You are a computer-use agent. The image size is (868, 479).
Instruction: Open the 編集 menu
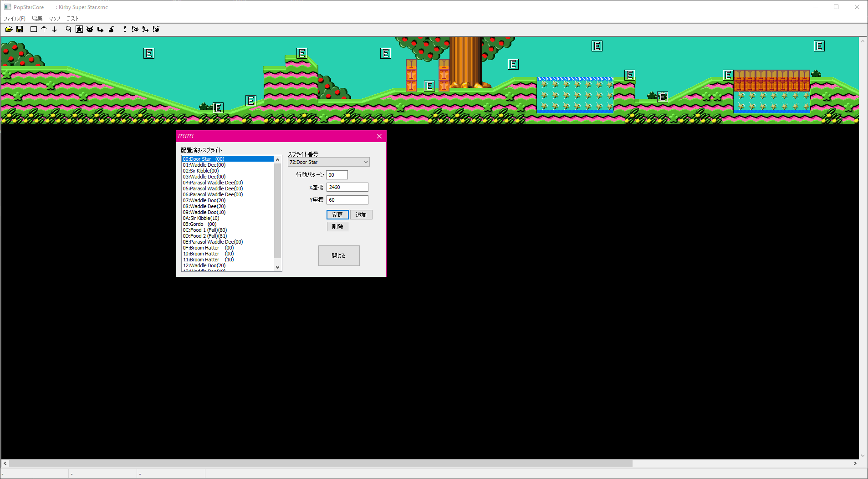(37, 19)
